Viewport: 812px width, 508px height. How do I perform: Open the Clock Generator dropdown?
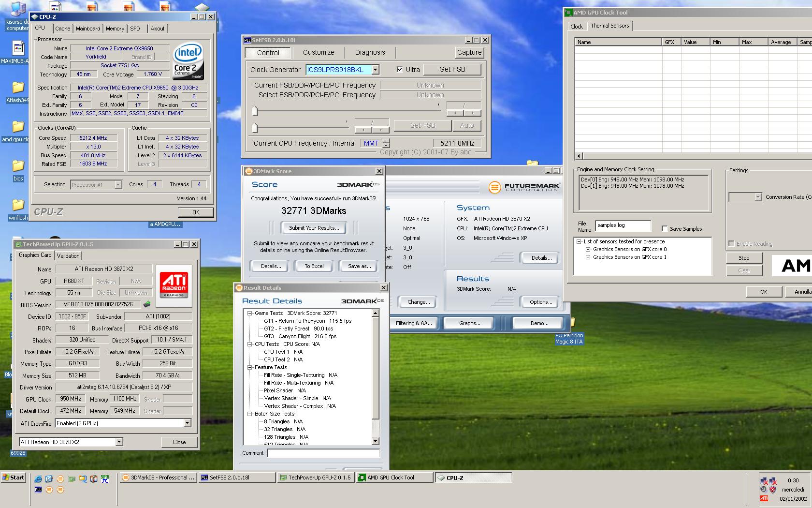pos(375,70)
